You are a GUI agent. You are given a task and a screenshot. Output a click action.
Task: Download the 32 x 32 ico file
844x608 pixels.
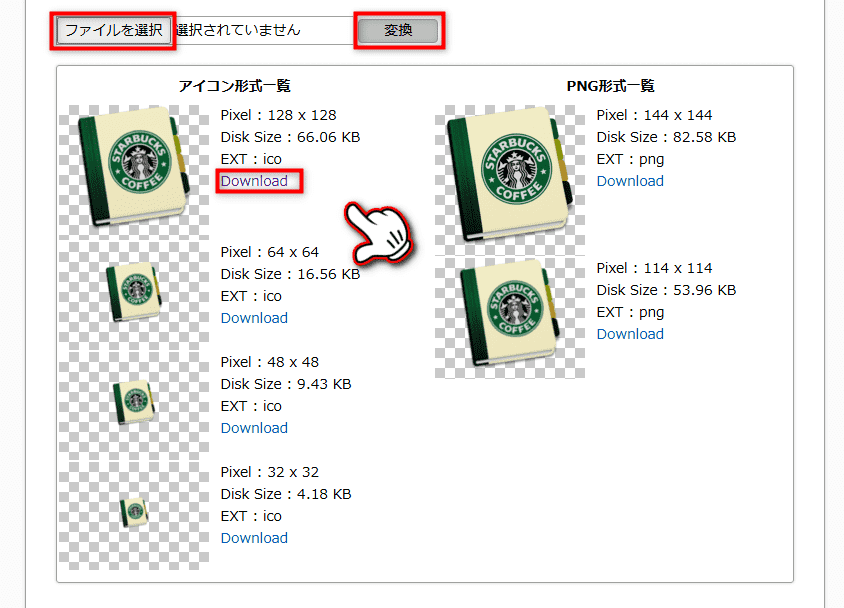coord(254,538)
